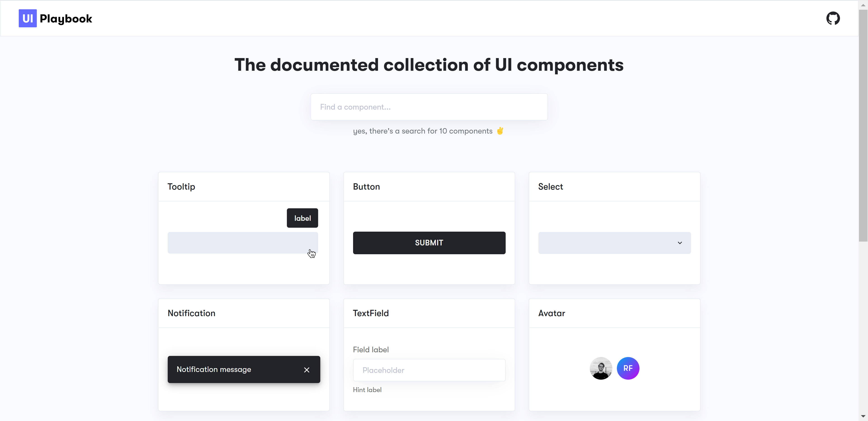Screen dimensions: 868x421
Task: Click the Playbook wordmark text
Action: [x=66, y=19]
